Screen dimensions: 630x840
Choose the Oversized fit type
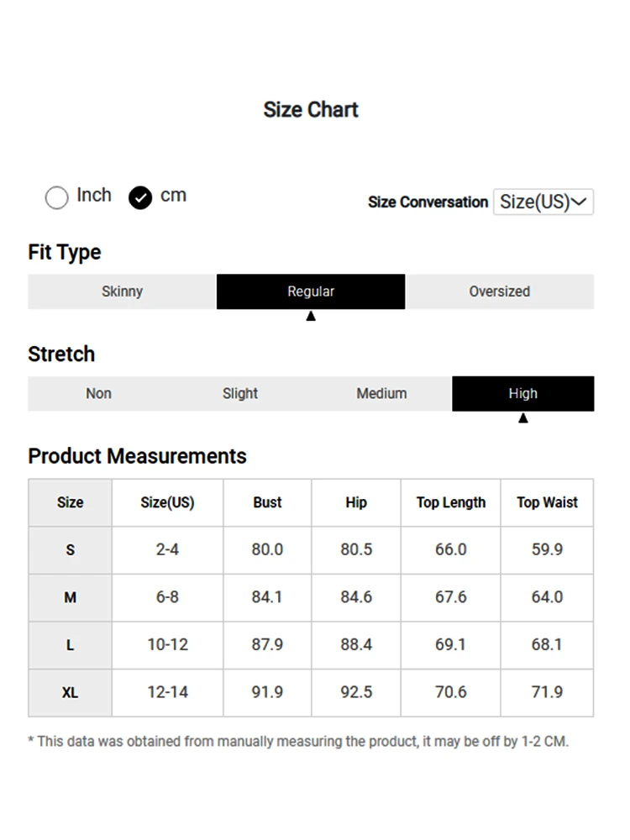[x=499, y=291]
